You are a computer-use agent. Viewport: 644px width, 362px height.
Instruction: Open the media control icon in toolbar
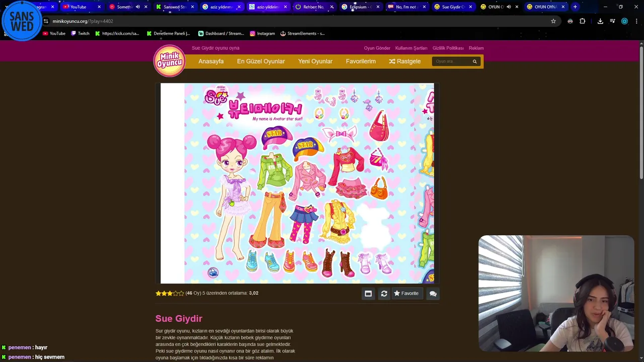[612, 21]
